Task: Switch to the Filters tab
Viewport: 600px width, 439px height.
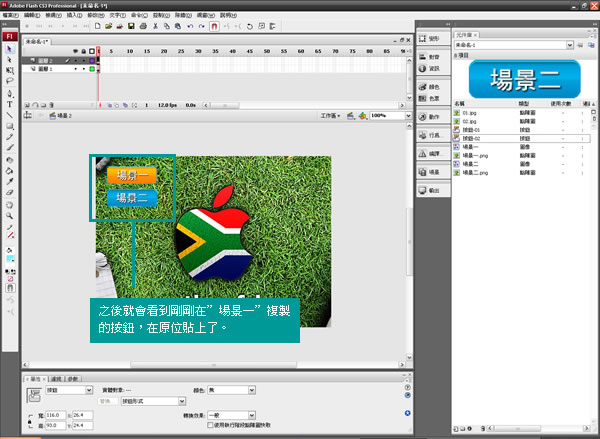Action: pyautogui.click(x=56, y=379)
